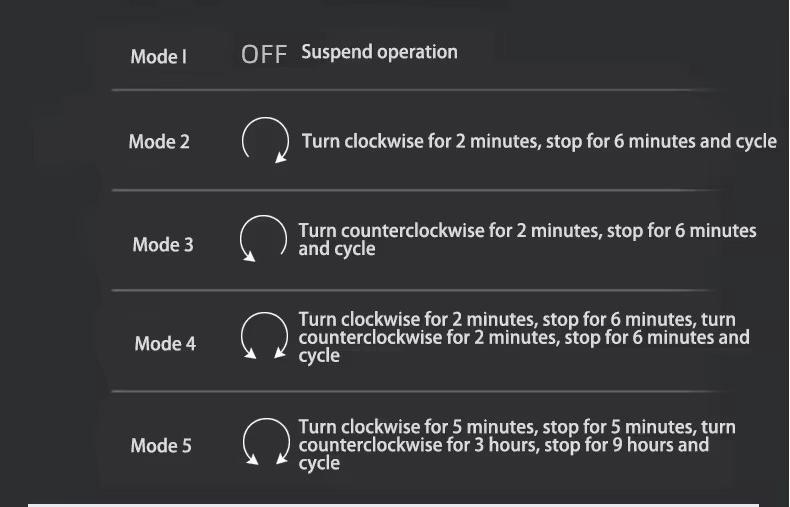Click the bidirectional arrow icon for Mode 4

click(264, 336)
